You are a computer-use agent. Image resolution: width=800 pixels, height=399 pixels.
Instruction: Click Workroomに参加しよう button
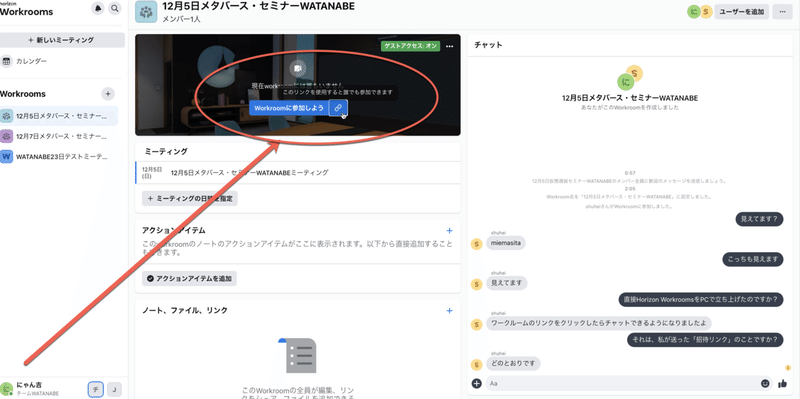[289, 108]
